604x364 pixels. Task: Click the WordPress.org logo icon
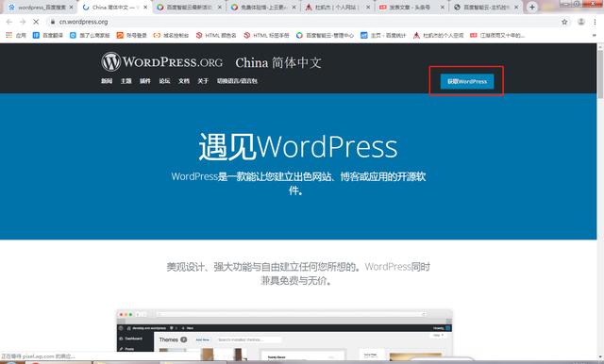[x=111, y=62]
